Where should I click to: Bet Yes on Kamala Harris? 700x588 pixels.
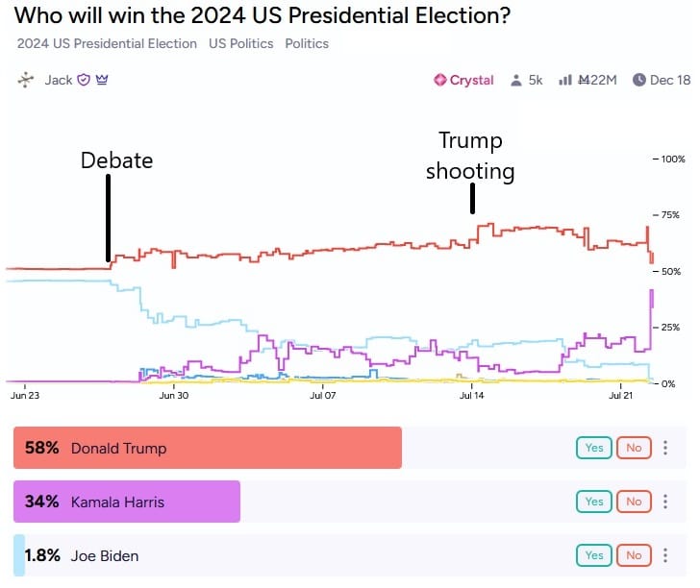(594, 502)
